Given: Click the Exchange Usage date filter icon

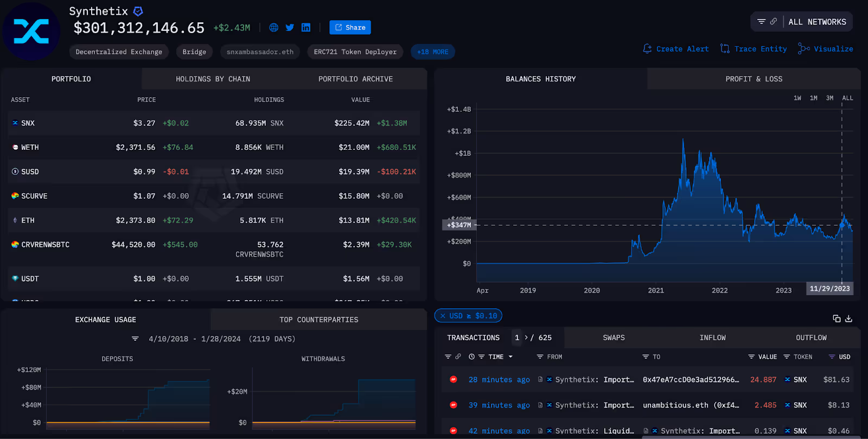Looking at the screenshot, I should (135, 339).
